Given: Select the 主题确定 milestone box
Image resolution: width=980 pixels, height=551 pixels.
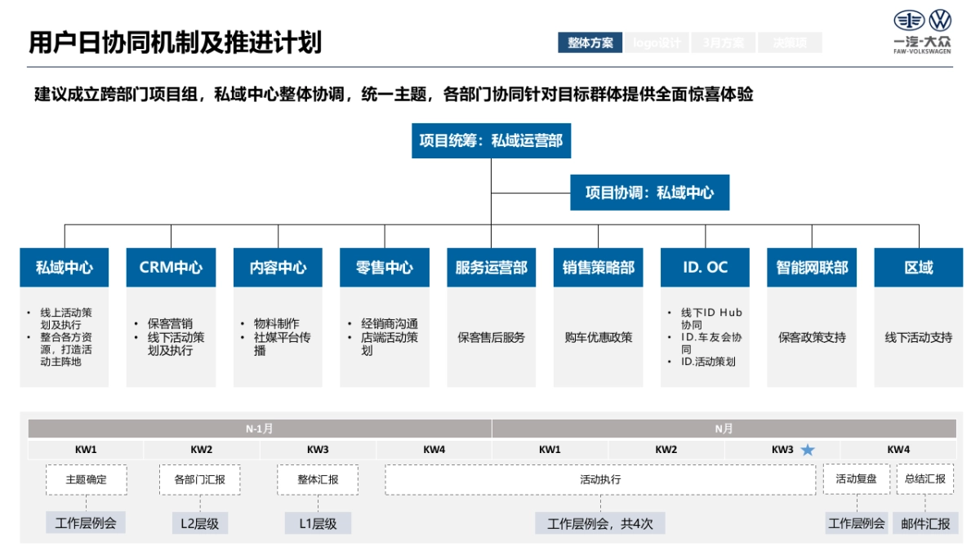Looking at the screenshot, I should (87, 480).
